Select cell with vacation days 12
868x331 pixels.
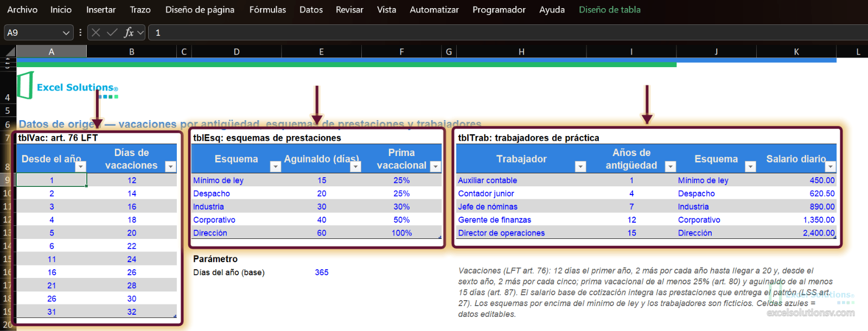point(132,180)
